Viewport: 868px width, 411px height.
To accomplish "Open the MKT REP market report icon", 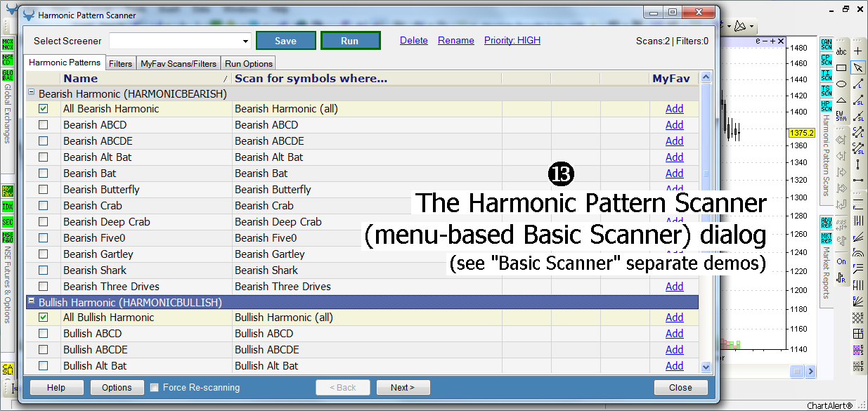I will click(x=826, y=238).
